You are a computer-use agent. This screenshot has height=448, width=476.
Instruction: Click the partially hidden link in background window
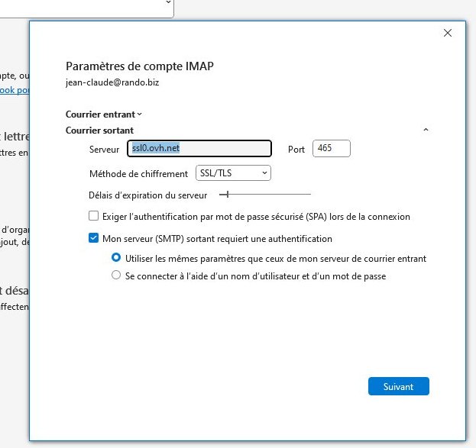tap(14, 90)
